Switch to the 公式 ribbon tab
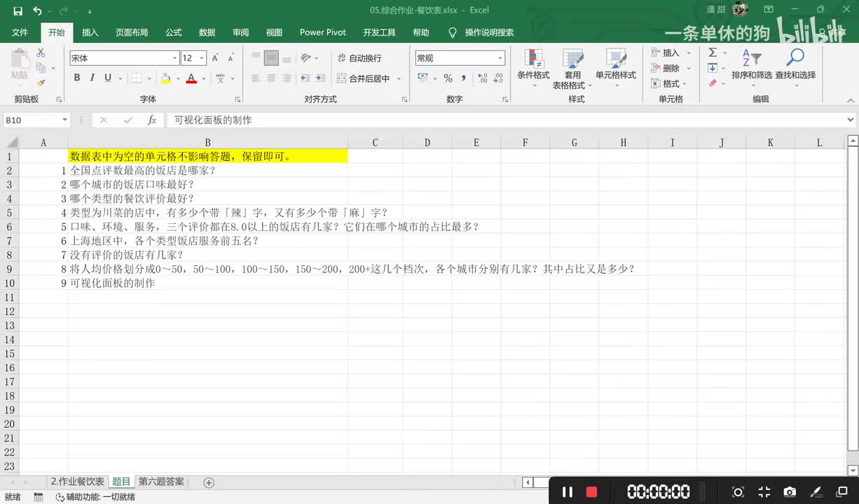The height and width of the screenshot is (504, 859). click(x=174, y=32)
